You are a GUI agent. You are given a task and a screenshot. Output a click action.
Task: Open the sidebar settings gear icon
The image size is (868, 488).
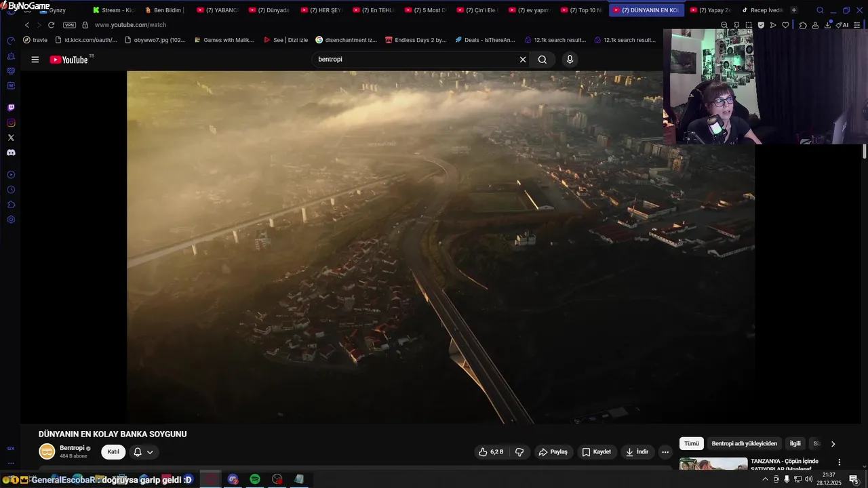click(11, 220)
